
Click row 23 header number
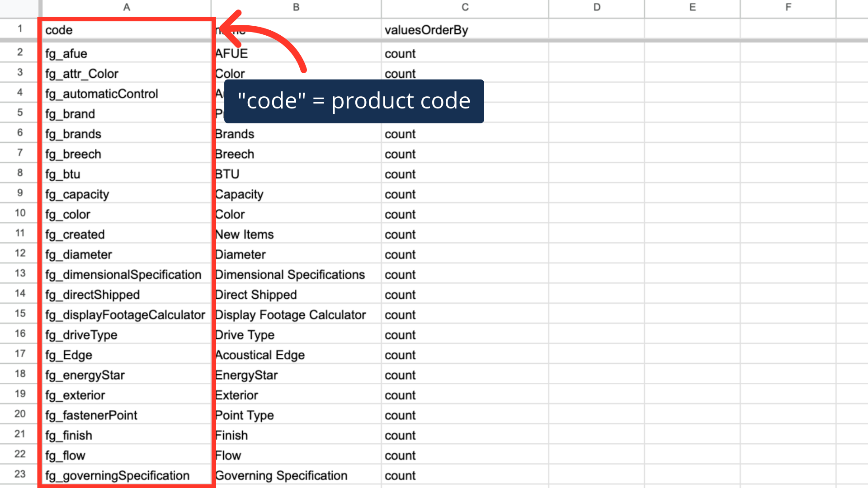point(20,474)
